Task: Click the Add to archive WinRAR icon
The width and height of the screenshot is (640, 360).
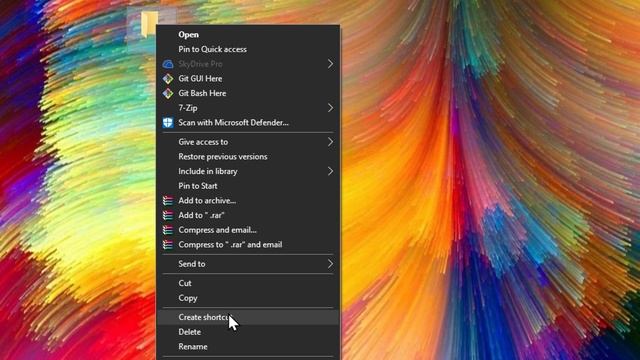Action: [168, 200]
